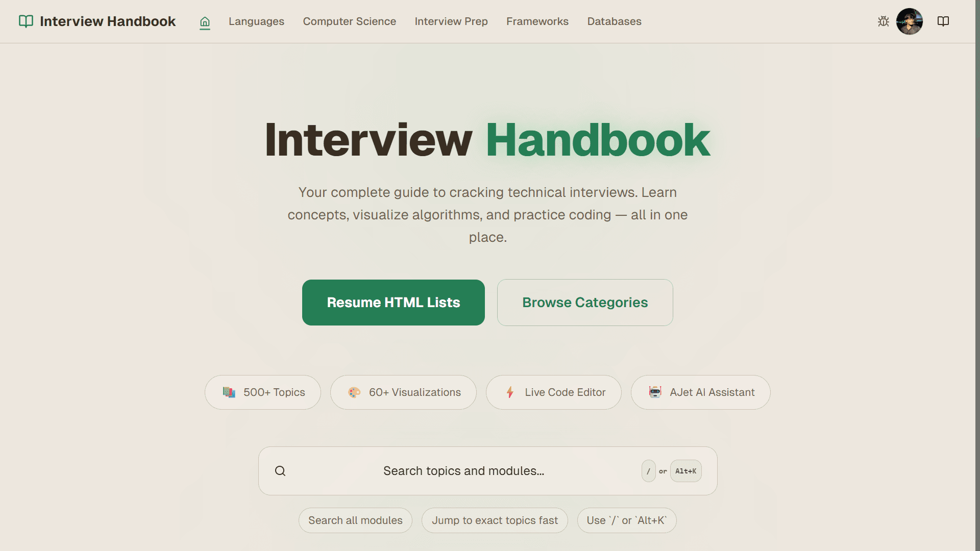Click the page's vertical scrollbar
The image size is (980, 551).
click(x=977, y=275)
